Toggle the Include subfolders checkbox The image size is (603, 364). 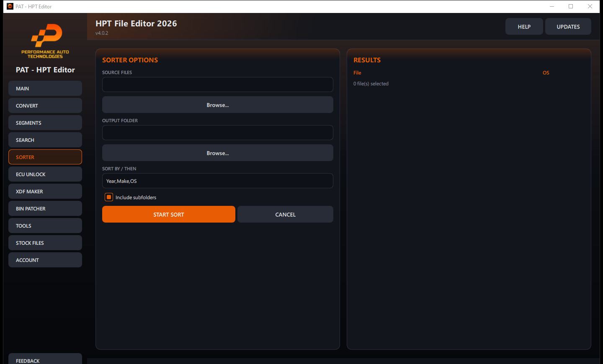coord(109,197)
